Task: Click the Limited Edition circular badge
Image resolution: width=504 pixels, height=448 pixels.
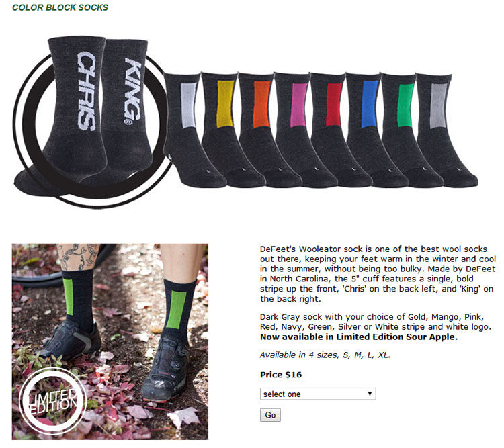Action: click(52, 401)
